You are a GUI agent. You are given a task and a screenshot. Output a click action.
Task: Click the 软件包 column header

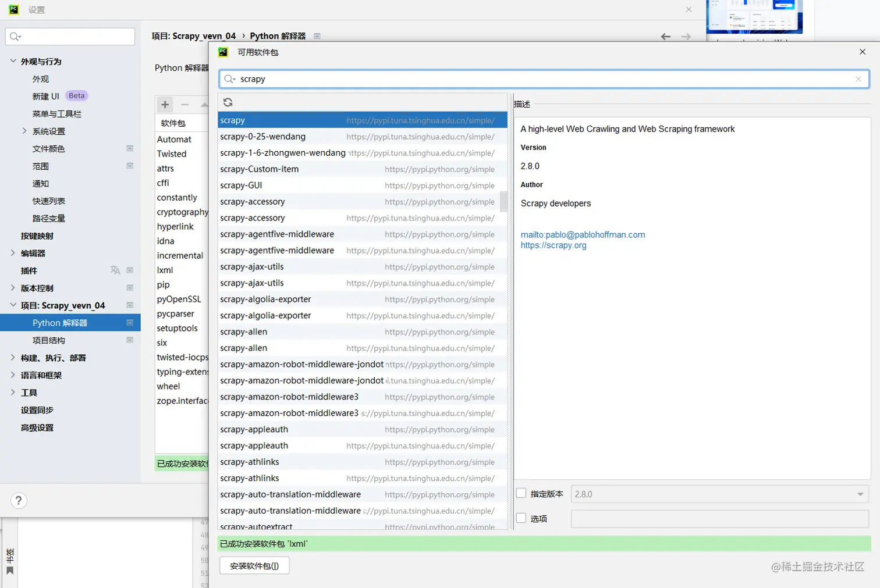click(182, 123)
